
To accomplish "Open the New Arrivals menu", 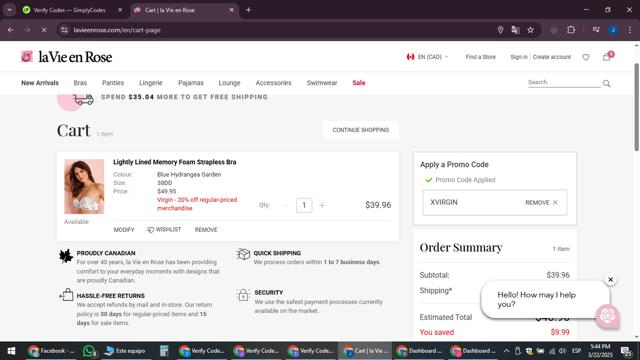I will tap(40, 83).
